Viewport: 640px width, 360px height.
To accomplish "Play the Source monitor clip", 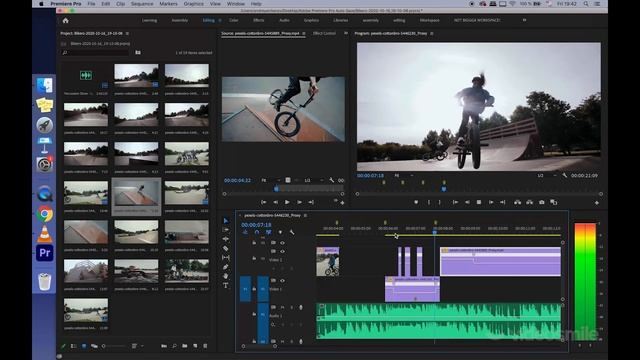I will [x=287, y=202].
